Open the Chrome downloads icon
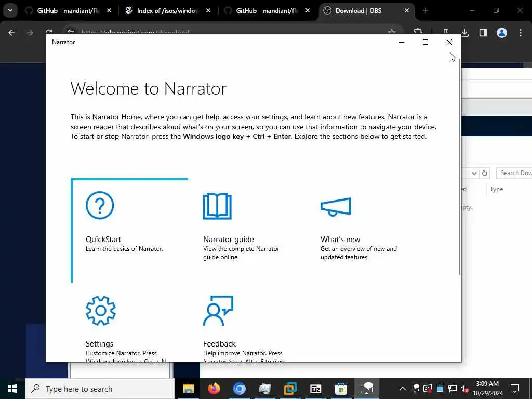This screenshot has height=399, width=532. [465, 33]
